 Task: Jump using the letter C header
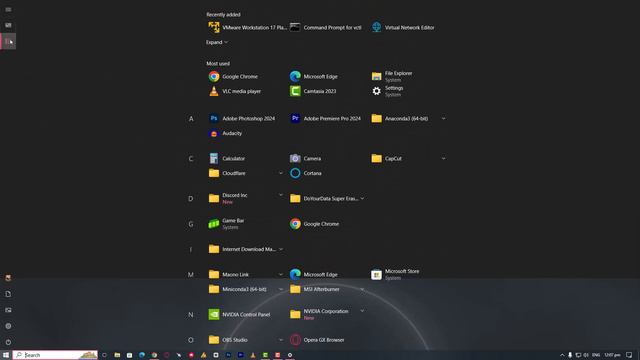[x=191, y=159]
